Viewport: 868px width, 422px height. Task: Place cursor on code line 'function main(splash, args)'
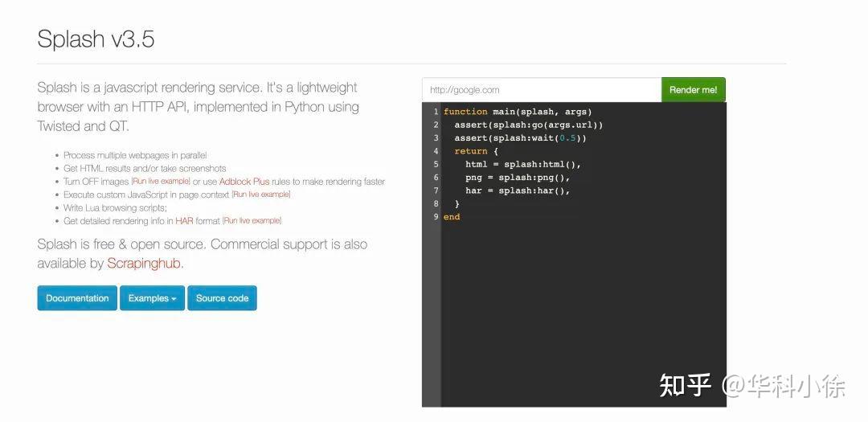click(x=518, y=112)
